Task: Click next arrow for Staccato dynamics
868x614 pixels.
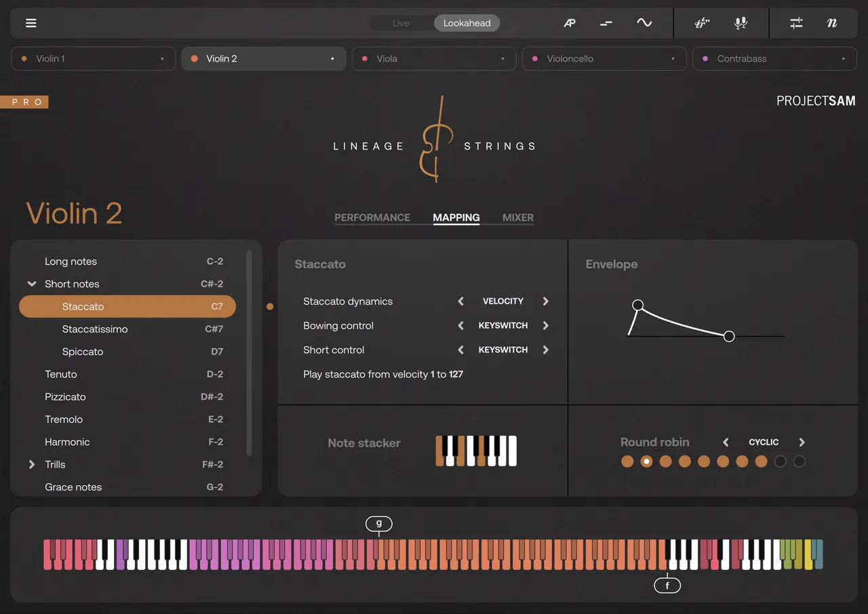Action: tap(545, 301)
